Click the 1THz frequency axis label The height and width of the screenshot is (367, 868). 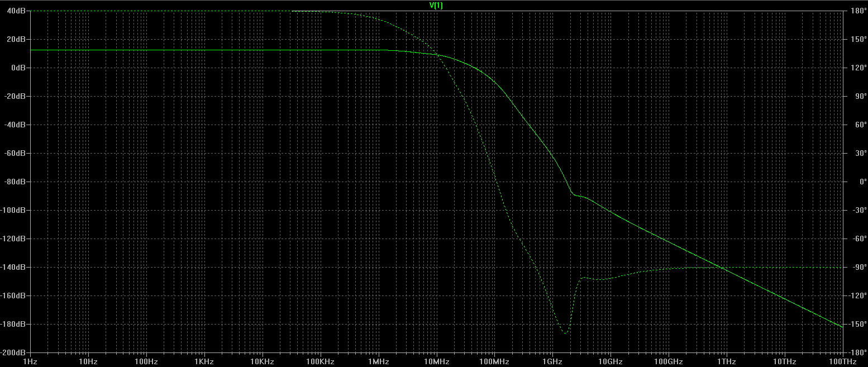pos(726,362)
